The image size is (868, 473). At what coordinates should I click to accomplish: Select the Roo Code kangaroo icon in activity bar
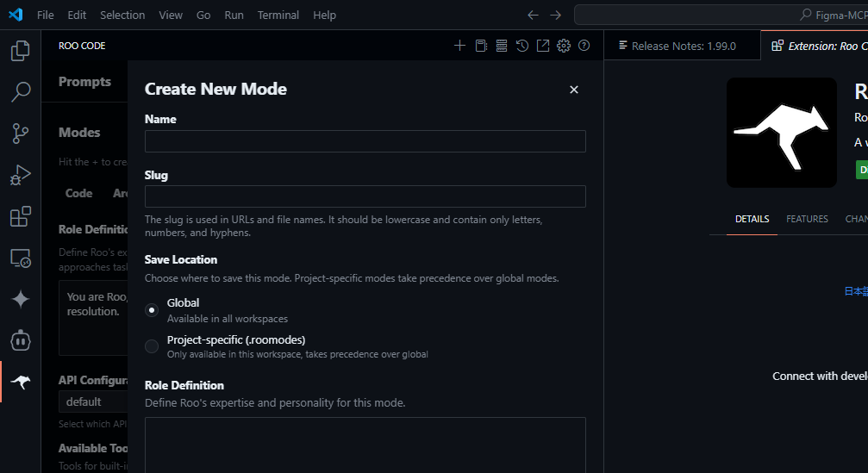[21, 382]
